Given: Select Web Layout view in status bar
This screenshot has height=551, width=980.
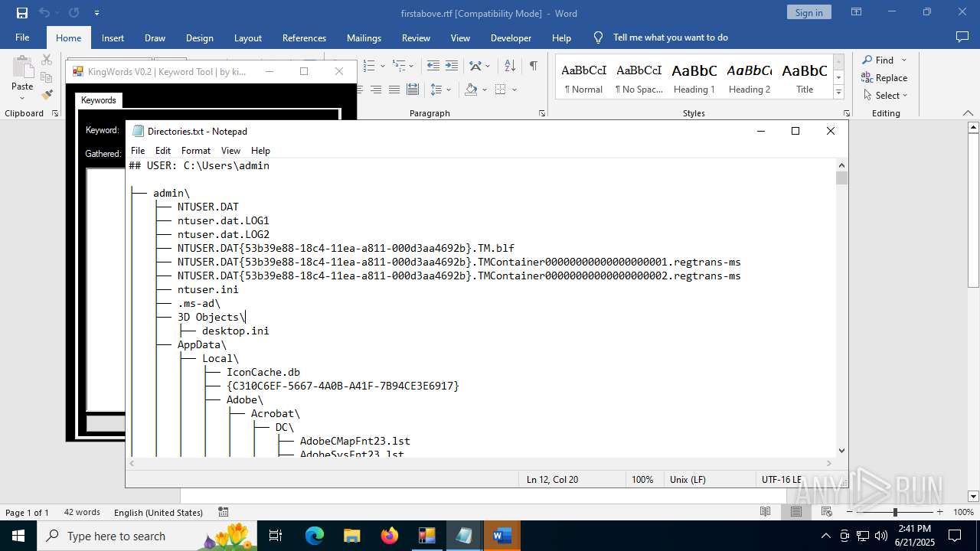Looking at the screenshot, I should click(827, 512).
